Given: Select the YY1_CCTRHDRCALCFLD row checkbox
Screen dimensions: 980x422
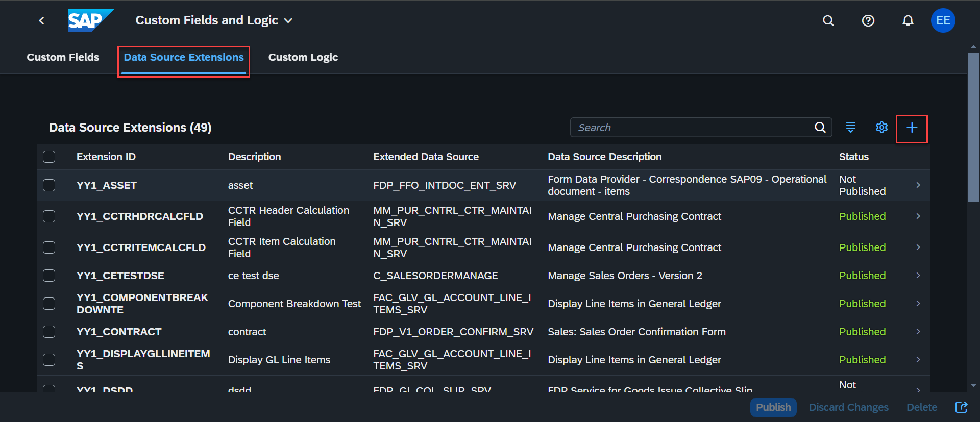Looking at the screenshot, I should click(x=49, y=216).
